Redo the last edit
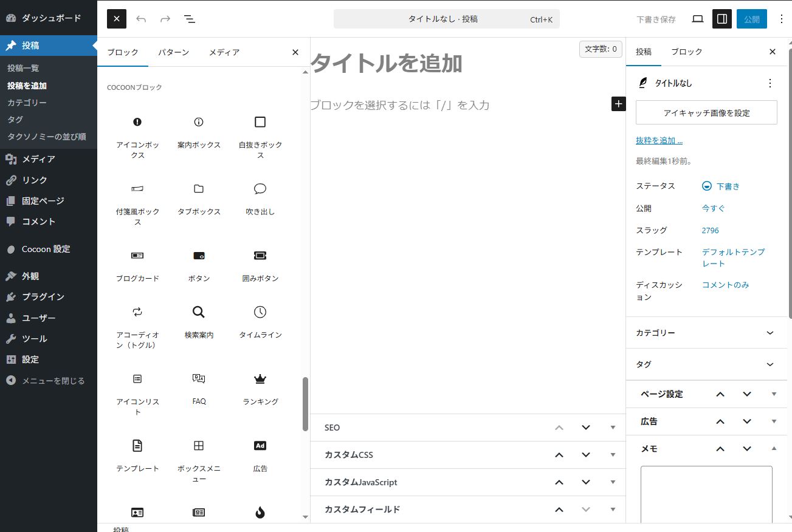 (165, 19)
